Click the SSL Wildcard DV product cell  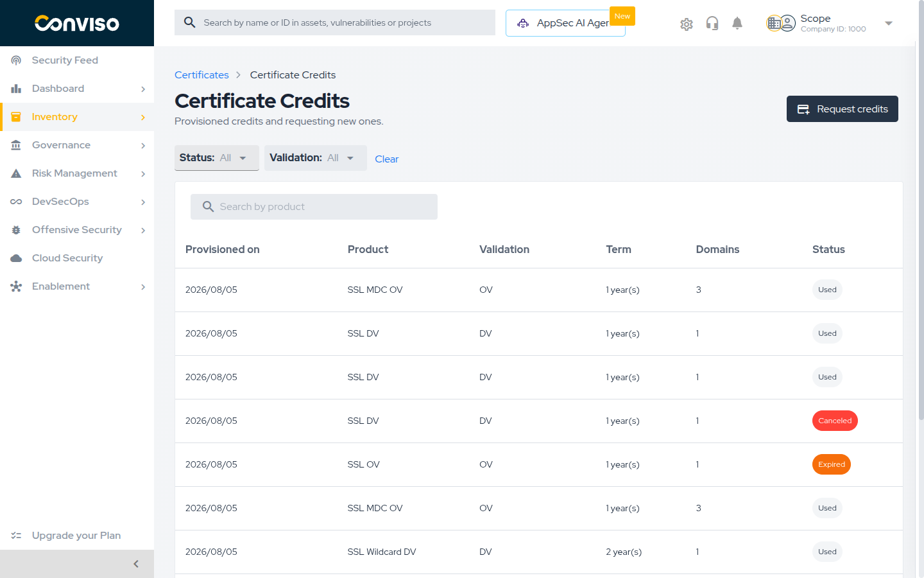click(382, 552)
